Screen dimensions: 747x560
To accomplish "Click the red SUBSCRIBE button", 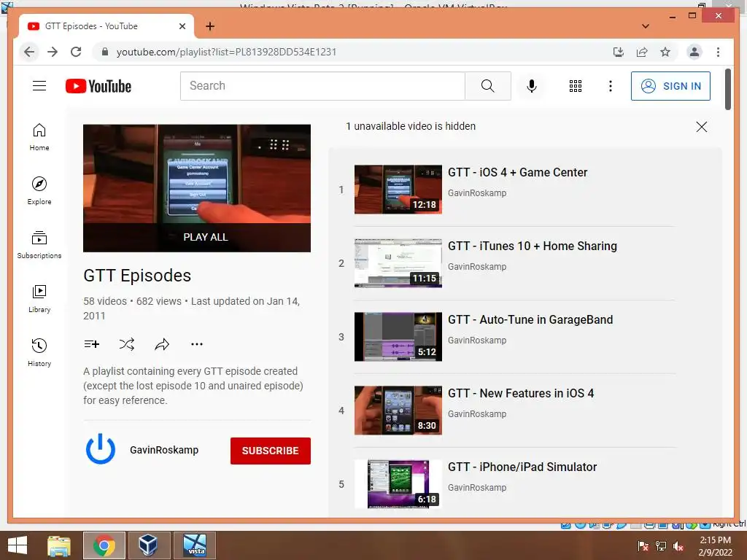I will [270, 451].
